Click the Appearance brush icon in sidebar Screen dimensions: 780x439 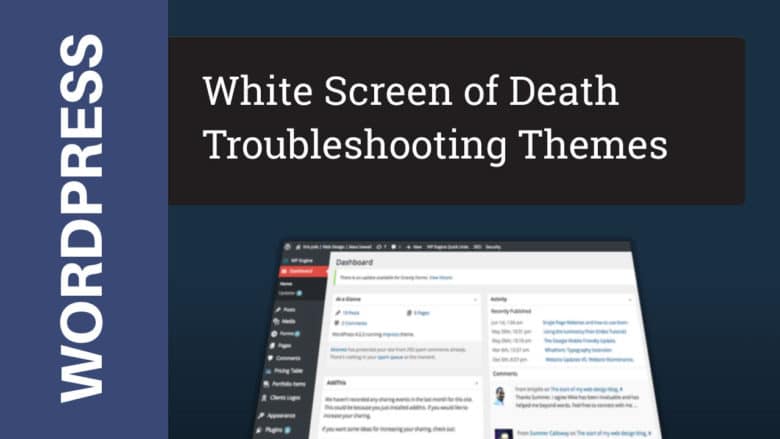tap(261, 416)
